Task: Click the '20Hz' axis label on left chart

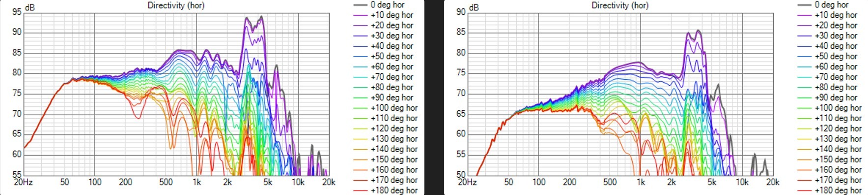Action: [x=23, y=182]
